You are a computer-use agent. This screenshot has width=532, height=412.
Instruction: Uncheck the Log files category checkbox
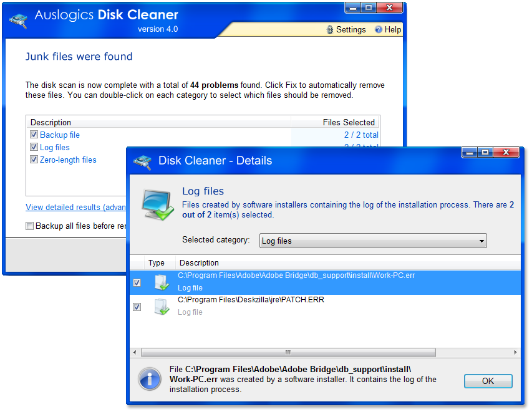coord(34,147)
